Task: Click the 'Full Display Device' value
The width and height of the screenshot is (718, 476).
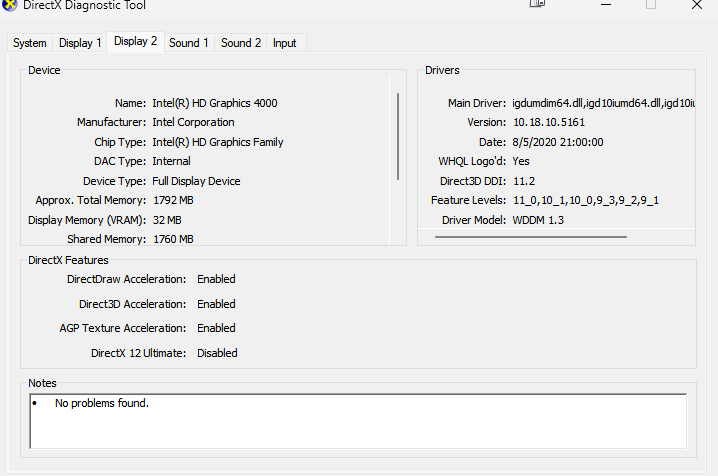Action: point(196,181)
